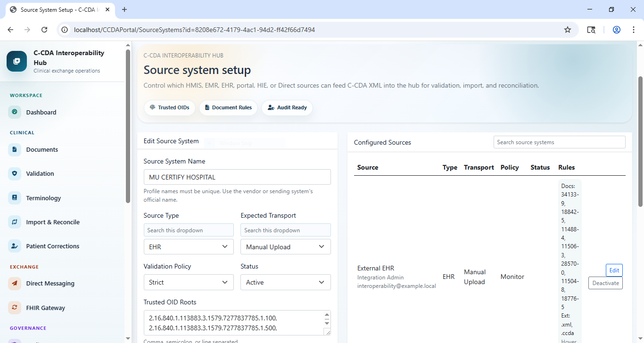The width and height of the screenshot is (644, 343).
Task: Click the Monitor policy cell
Action: coord(512,277)
